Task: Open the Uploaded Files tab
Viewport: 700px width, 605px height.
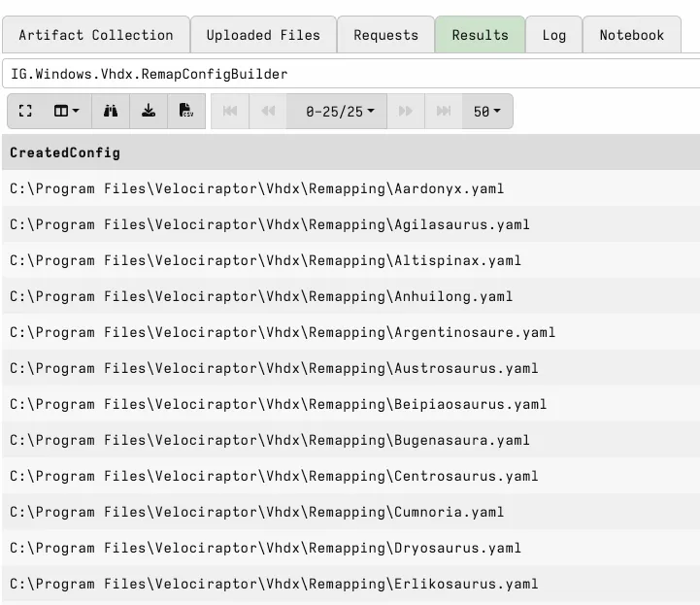Action: pos(263,35)
